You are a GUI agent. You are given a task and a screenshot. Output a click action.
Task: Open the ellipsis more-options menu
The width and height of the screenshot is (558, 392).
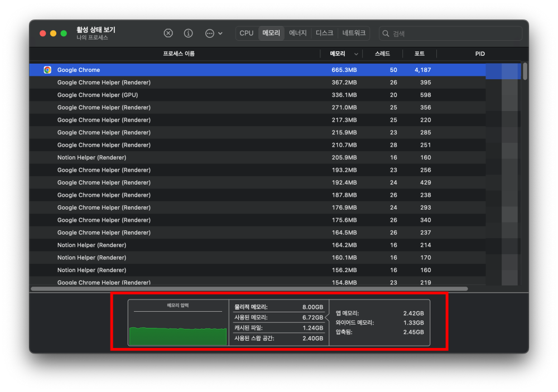(214, 33)
